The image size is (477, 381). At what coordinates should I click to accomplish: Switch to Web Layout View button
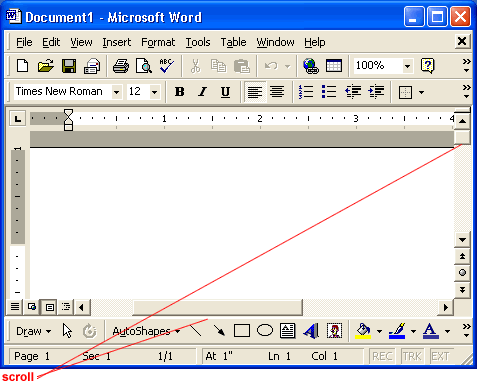(x=32, y=307)
